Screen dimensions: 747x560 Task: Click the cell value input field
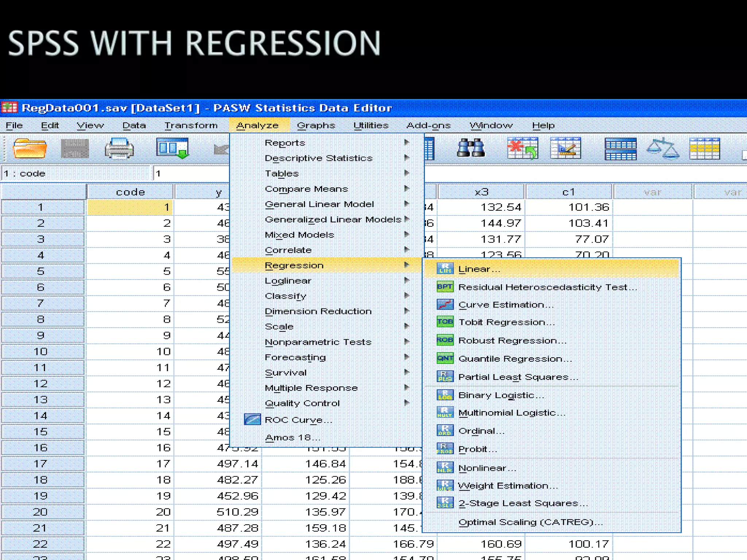(190, 174)
